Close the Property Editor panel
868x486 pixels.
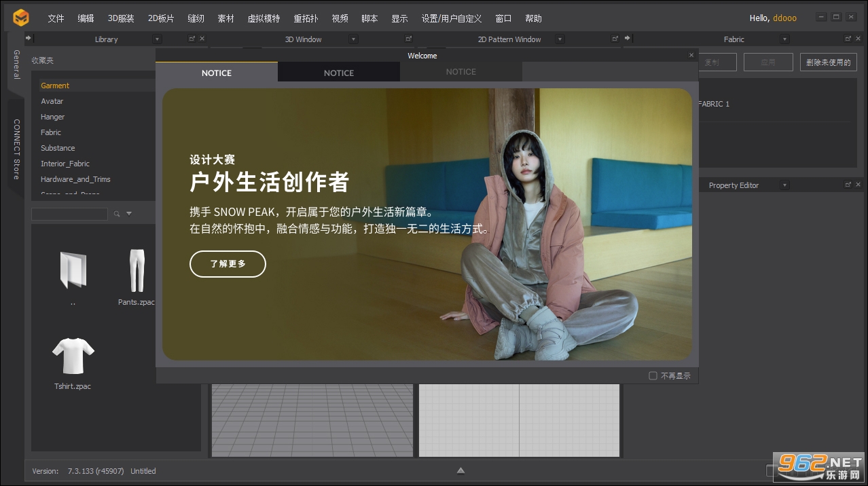858,185
